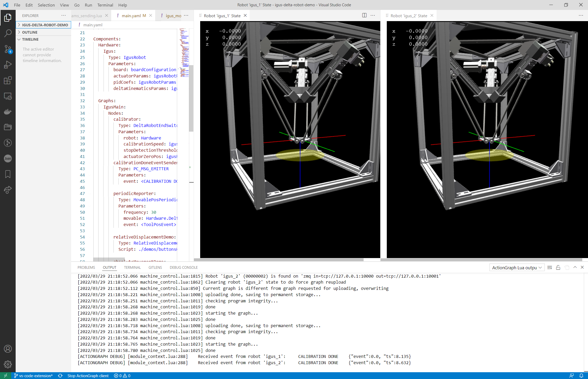Open the View menu

[x=64, y=5]
